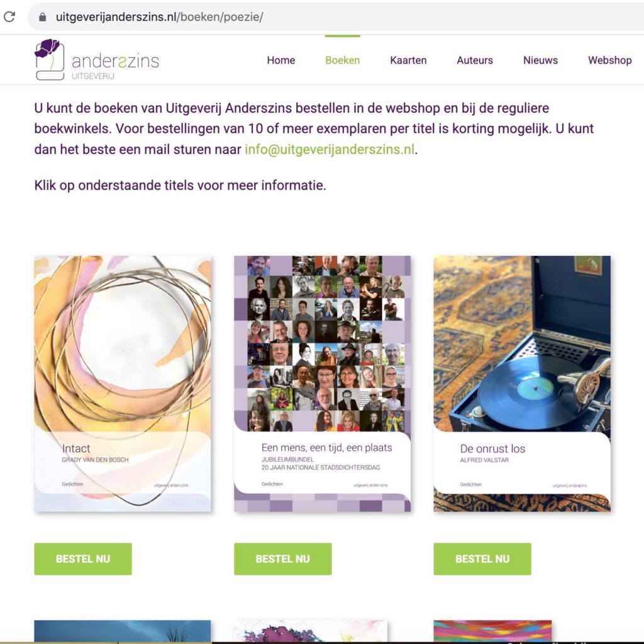
Task: Focus the browser address bar URL
Action: [x=159, y=17]
